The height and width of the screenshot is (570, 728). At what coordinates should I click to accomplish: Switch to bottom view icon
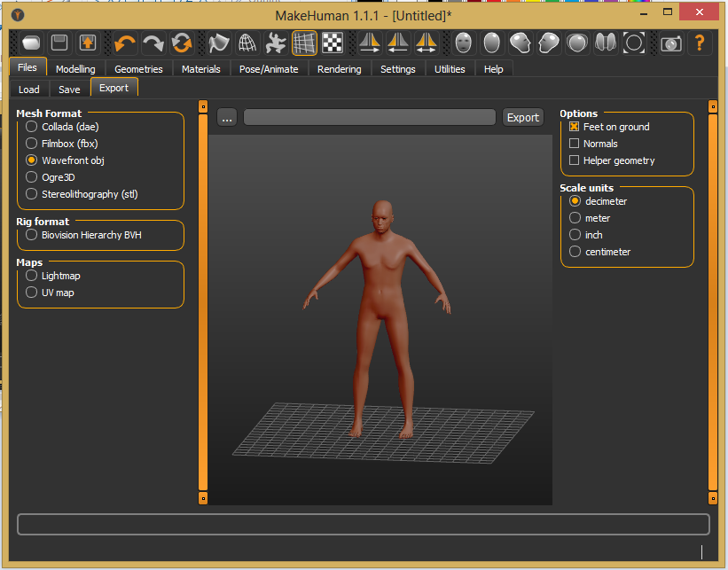click(x=606, y=43)
